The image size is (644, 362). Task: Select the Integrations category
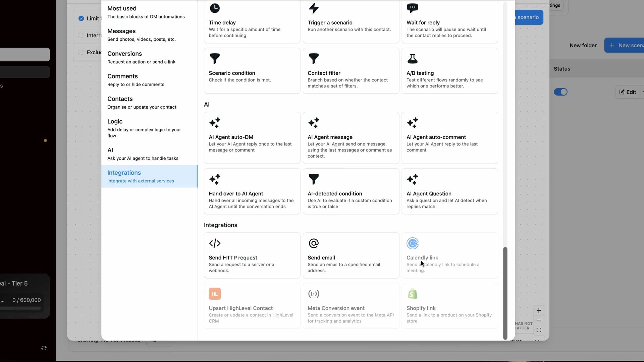click(x=149, y=176)
